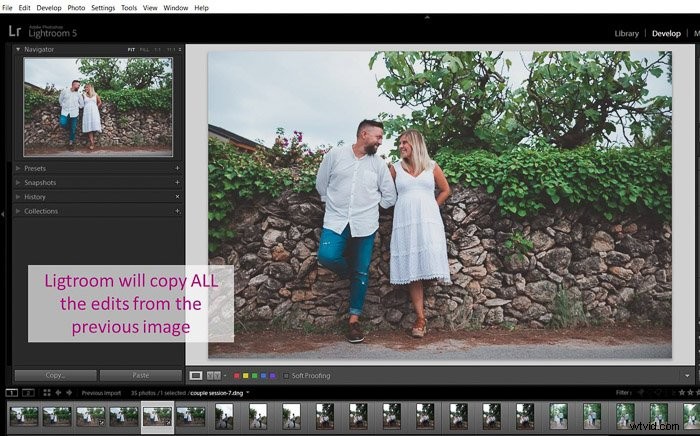Open the Develop menu in menu bar
This screenshot has width=700, height=436.
(49, 8)
